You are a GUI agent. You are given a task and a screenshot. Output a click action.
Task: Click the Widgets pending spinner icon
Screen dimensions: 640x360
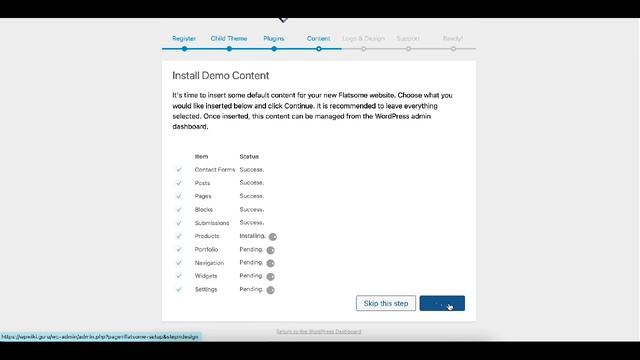click(x=270, y=277)
